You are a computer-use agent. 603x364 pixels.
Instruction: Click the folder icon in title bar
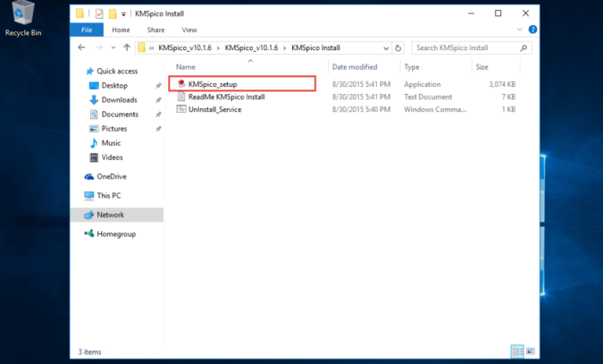(x=79, y=13)
